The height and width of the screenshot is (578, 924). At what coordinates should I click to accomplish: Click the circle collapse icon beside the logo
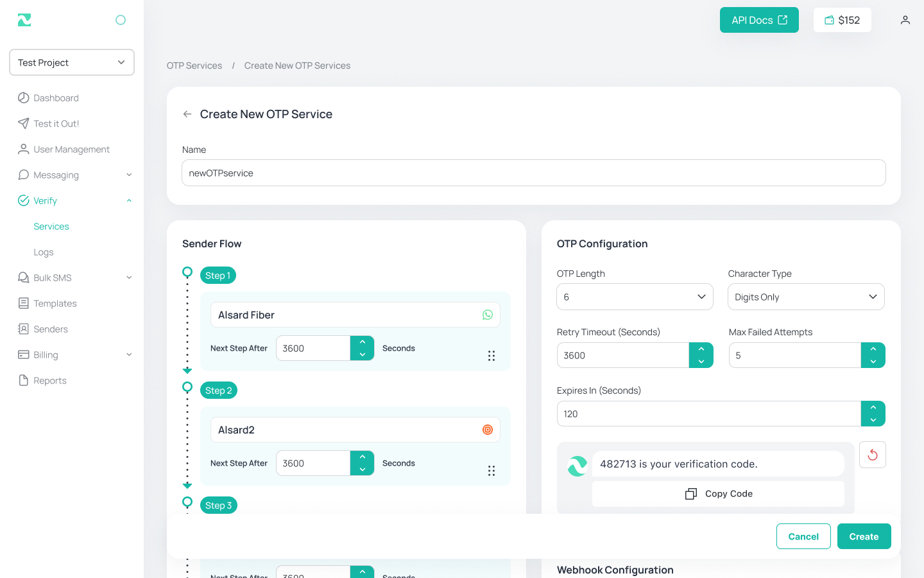click(x=120, y=20)
